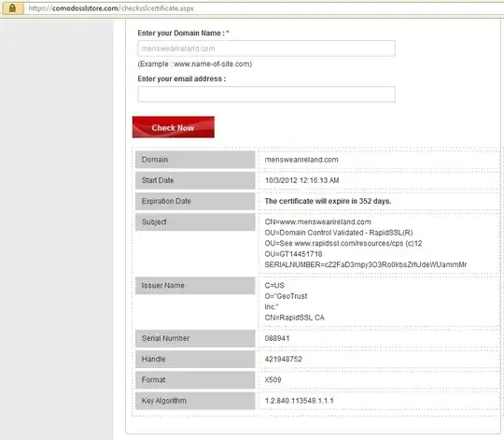The height and width of the screenshot is (440, 504).
Task: Click the Serial Number row header
Action: (x=195, y=338)
